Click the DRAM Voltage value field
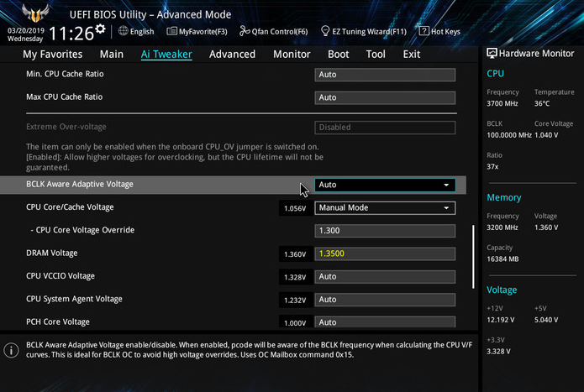The image size is (584, 392). point(385,253)
